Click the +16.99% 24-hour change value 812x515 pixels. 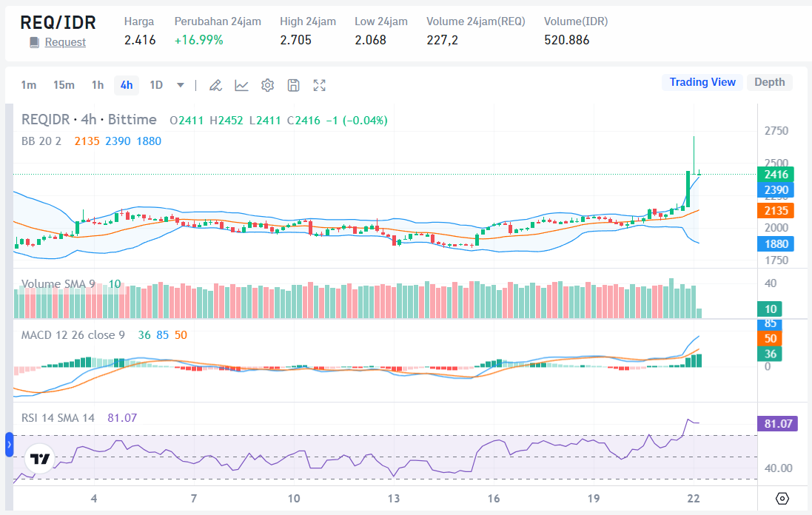[199, 41]
